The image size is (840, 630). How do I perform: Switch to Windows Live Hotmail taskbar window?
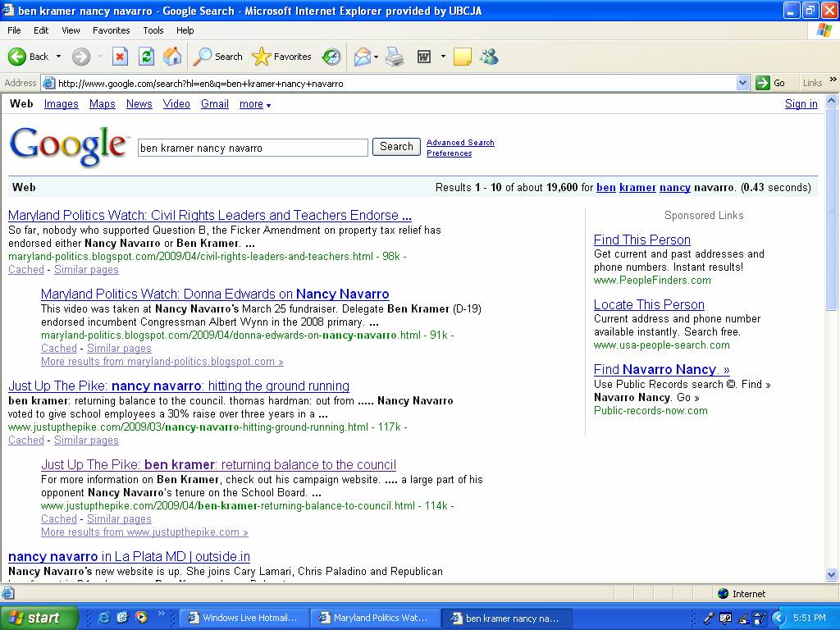pos(243,618)
